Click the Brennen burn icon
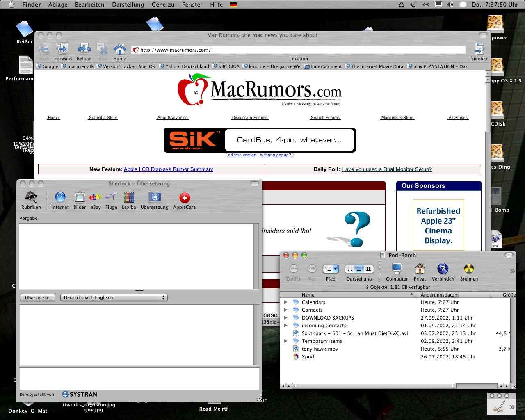Image resolution: width=525 pixels, height=420 pixels. pos(469,272)
